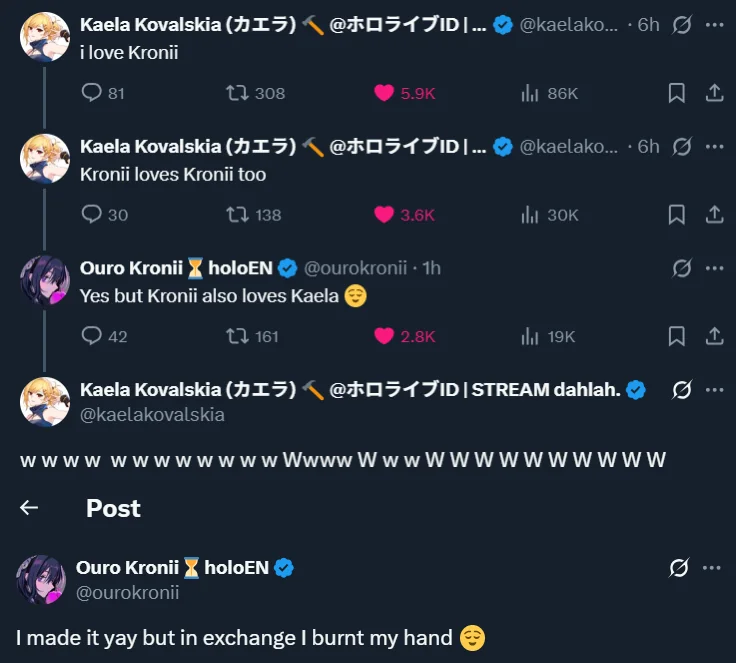Click Grok icon on "burnt my hand" post
This screenshot has height=663, width=736.
679,568
